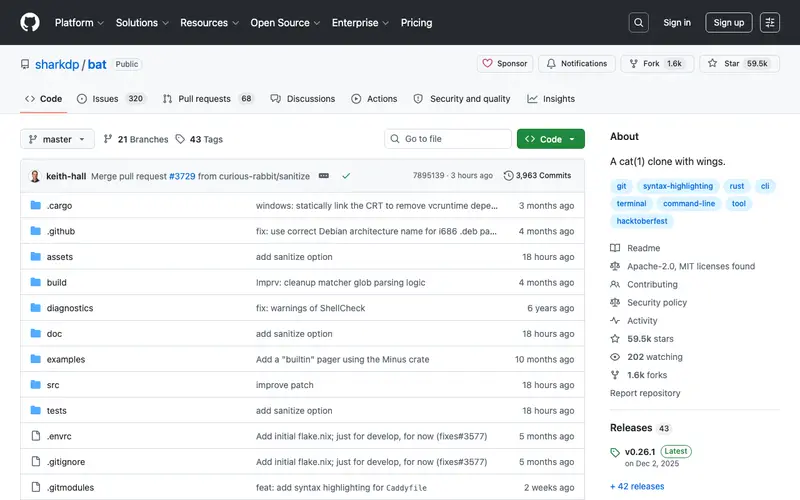Open the Platform dropdown menu
Image resolution: width=800 pixels, height=500 pixels.
(79, 22)
